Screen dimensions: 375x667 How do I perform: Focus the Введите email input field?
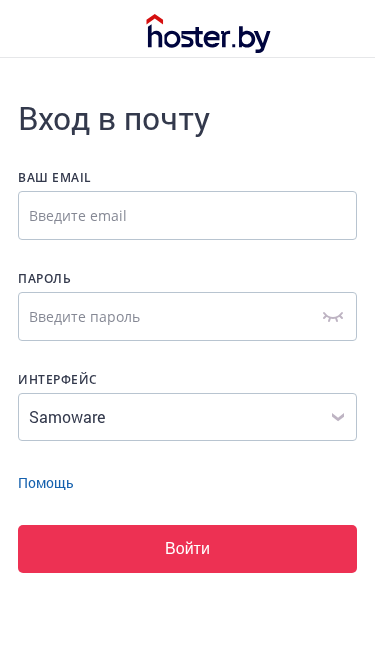click(x=188, y=215)
